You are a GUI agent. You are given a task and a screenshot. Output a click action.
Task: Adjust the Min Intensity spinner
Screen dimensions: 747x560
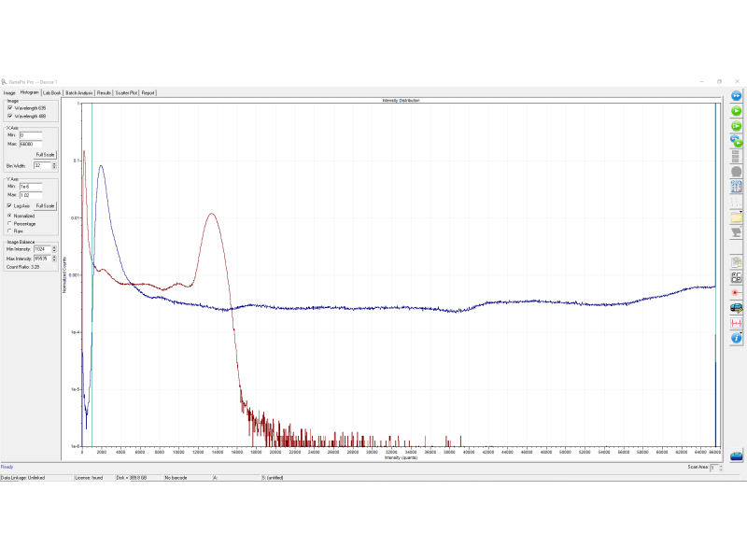tap(54, 249)
